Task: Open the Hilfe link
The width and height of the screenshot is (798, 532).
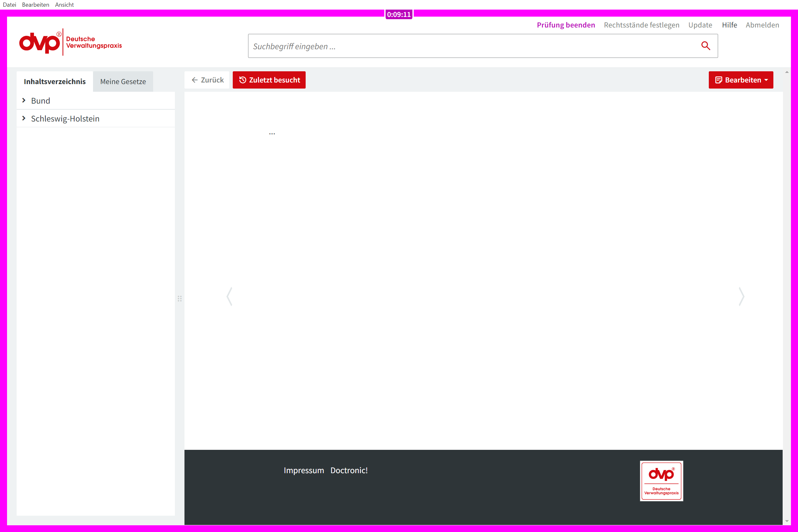Action: [x=730, y=25]
